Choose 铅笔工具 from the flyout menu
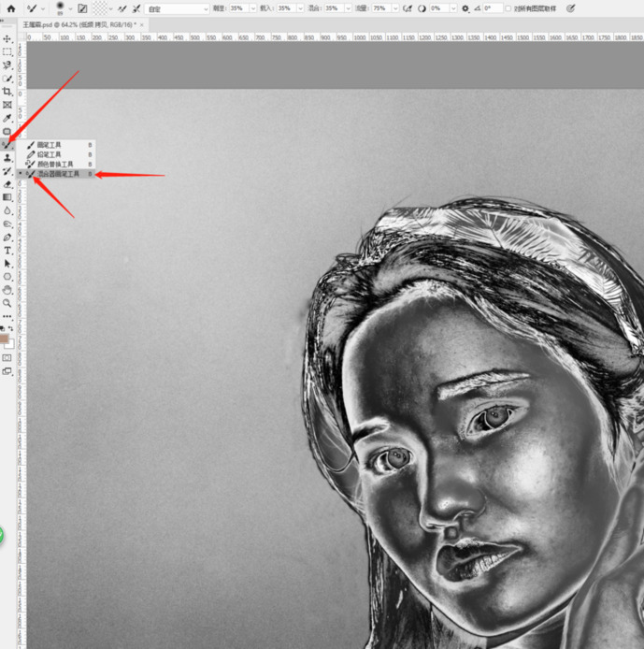 49,154
